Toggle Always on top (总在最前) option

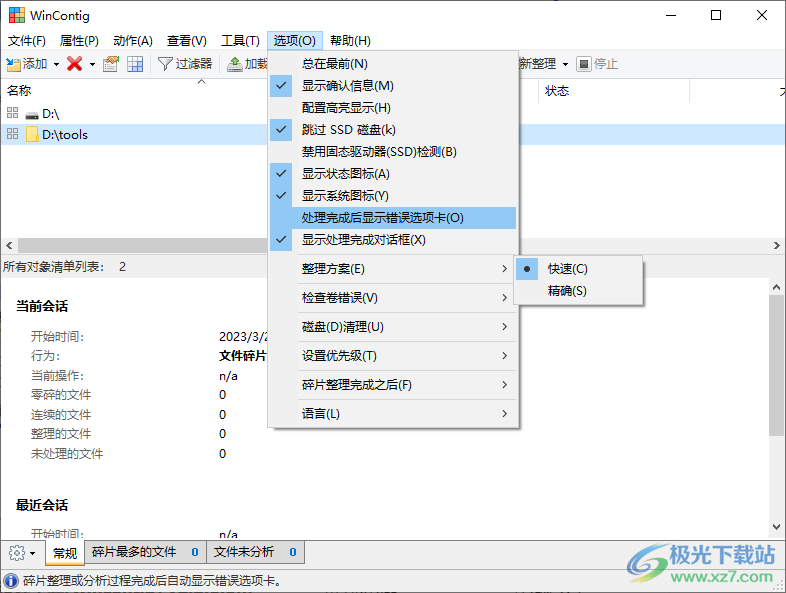(x=392, y=64)
